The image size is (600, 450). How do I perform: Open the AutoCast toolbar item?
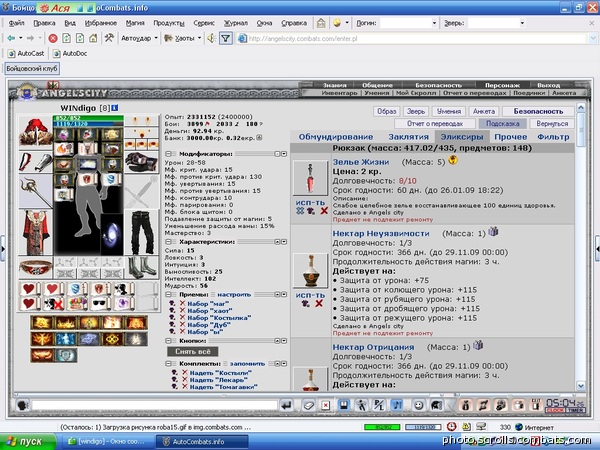[26, 54]
